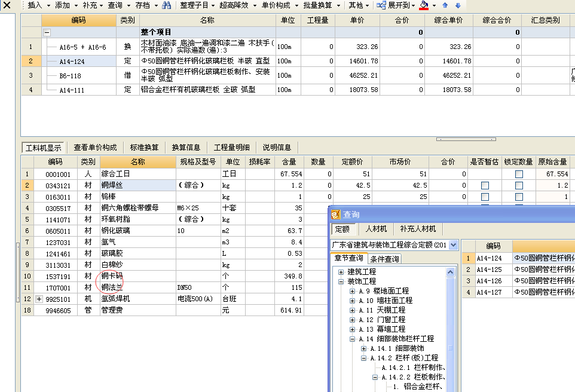
Task: Open the fill color dropdown arrow
Action: (x=434, y=5)
